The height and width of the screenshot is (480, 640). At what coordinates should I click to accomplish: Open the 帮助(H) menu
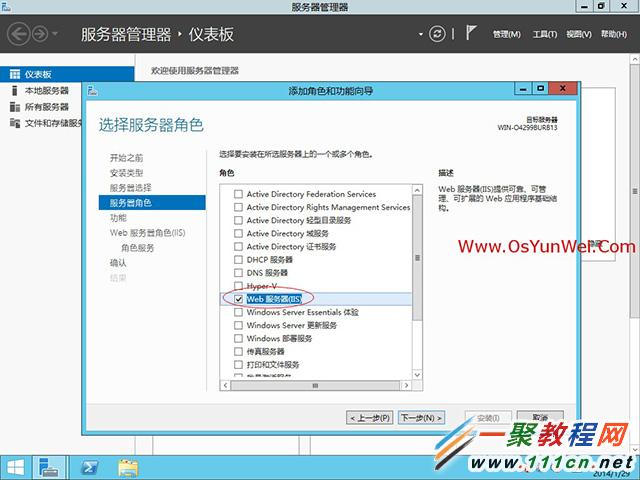[x=613, y=34]
